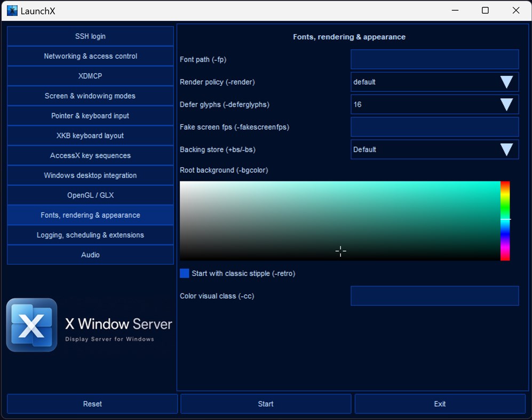Enable Start with classic stipple (-retro) checkbox
This screenshot has width=532, height=420.
pos(184,273)
